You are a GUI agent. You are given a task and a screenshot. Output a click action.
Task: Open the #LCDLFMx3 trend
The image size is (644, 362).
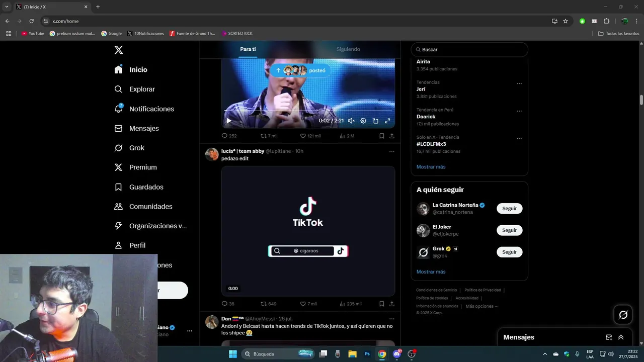[x=431, y=144]
